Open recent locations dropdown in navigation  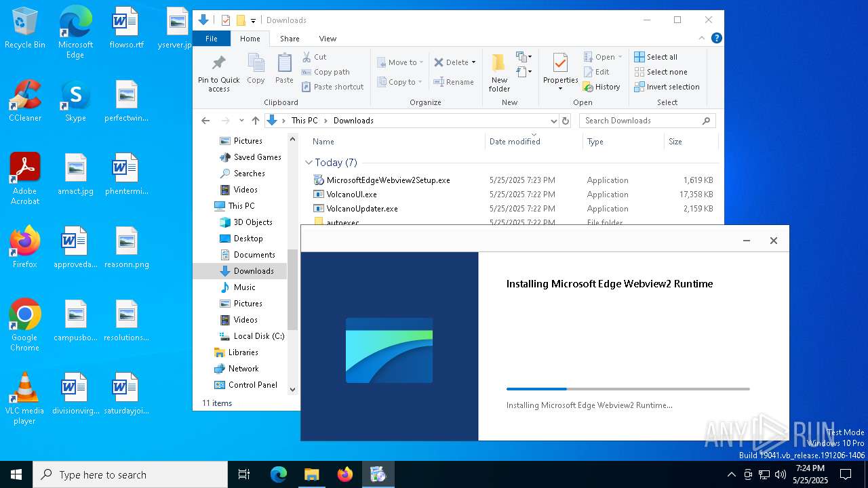(x=241, y=121)
